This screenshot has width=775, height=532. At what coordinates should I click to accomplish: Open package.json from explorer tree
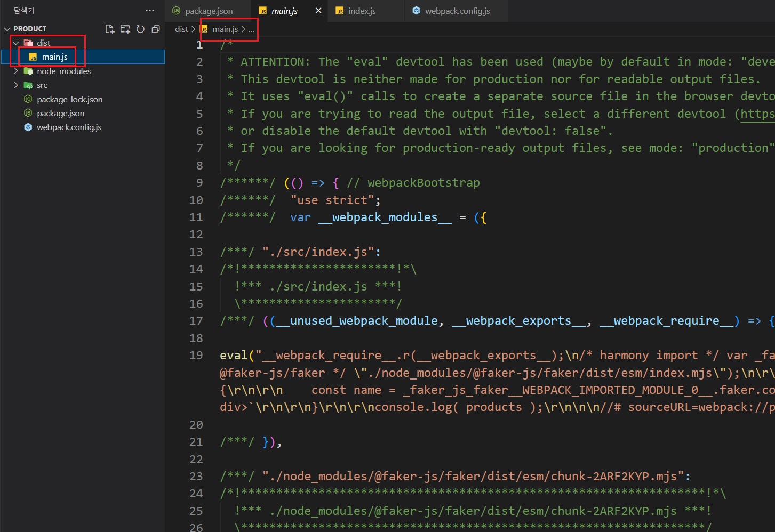pyautogui.click(x=60, y=113)
